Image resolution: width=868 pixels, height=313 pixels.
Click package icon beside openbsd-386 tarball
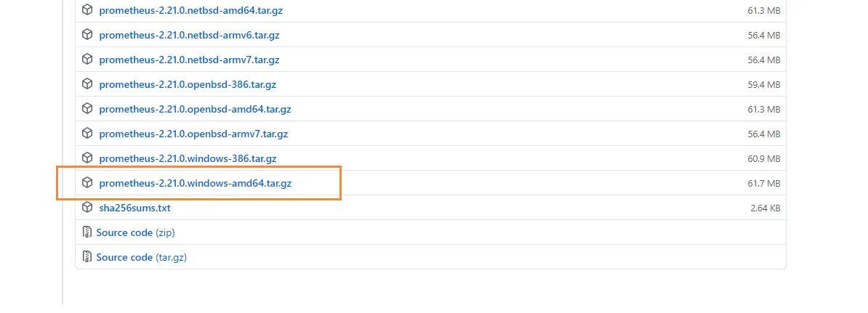87,84
